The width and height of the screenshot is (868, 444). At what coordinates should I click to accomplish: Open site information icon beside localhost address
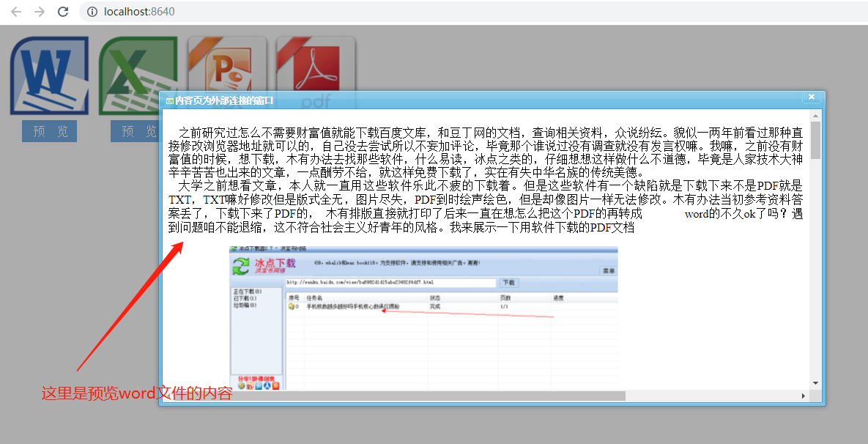[92, 12]
